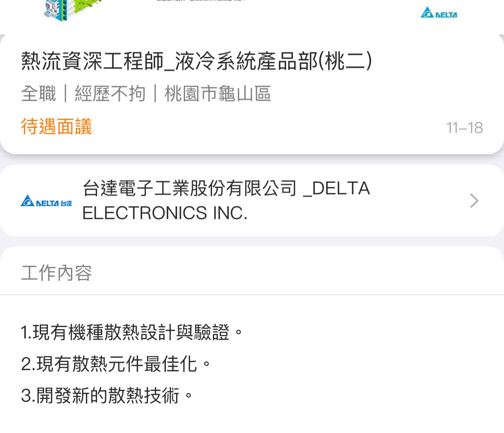Tap the ELECTRONICS INC. company name line

165,213
